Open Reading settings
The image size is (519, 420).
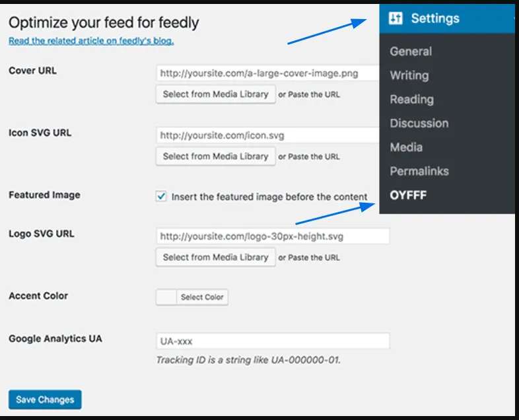[412, 99]
